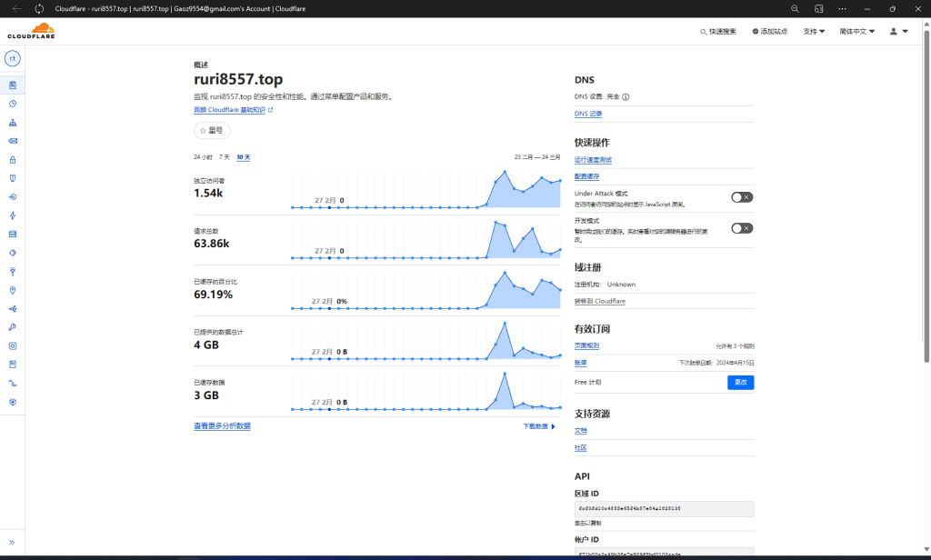
Task: Click the 星号 star button
Action: coord(212,130)
